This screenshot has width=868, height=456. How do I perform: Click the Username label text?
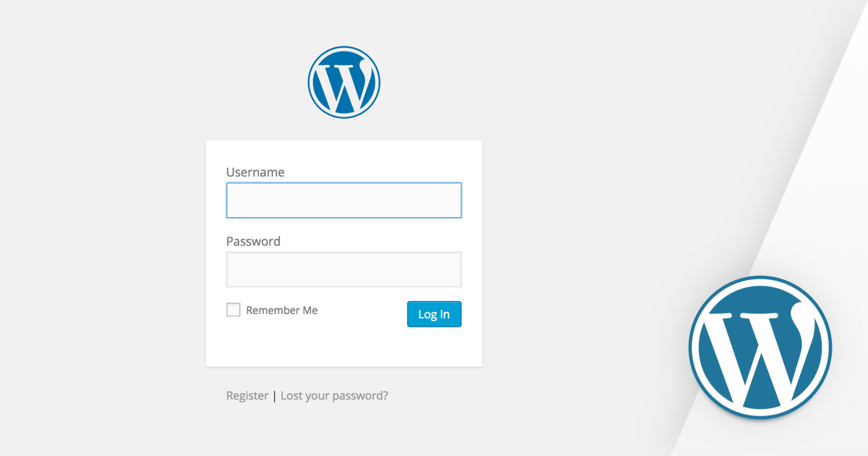pyautogui.click(x=255, y=172)
